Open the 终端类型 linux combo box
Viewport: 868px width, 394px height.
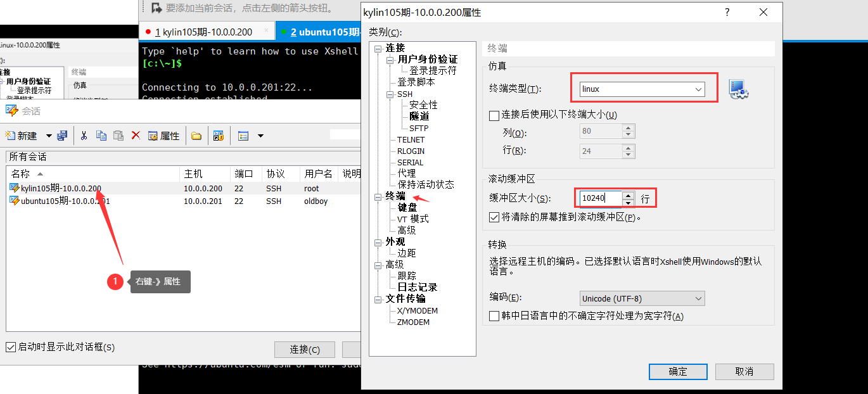(642, 89)
